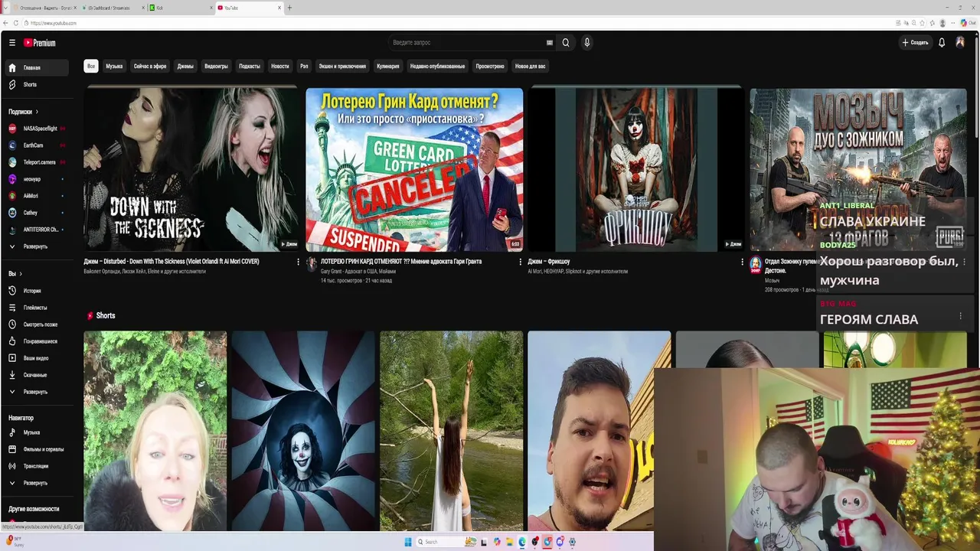Open ANTITERROR channel subscription

point(36,230)
